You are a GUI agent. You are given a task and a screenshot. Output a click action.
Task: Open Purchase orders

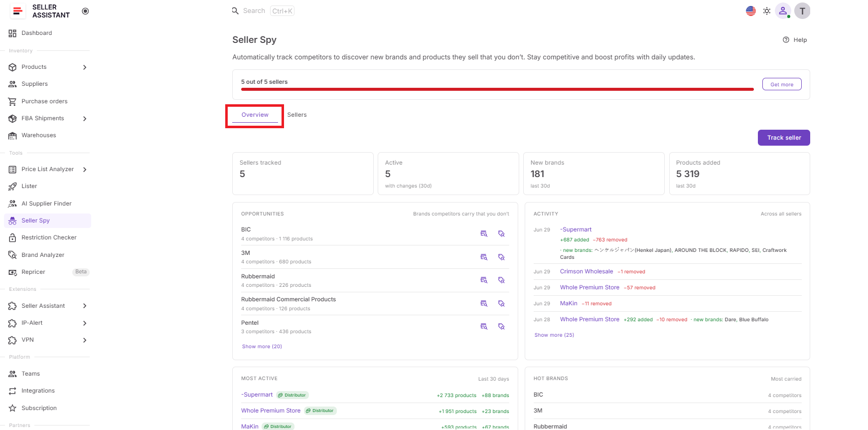[x=44, y=101]
